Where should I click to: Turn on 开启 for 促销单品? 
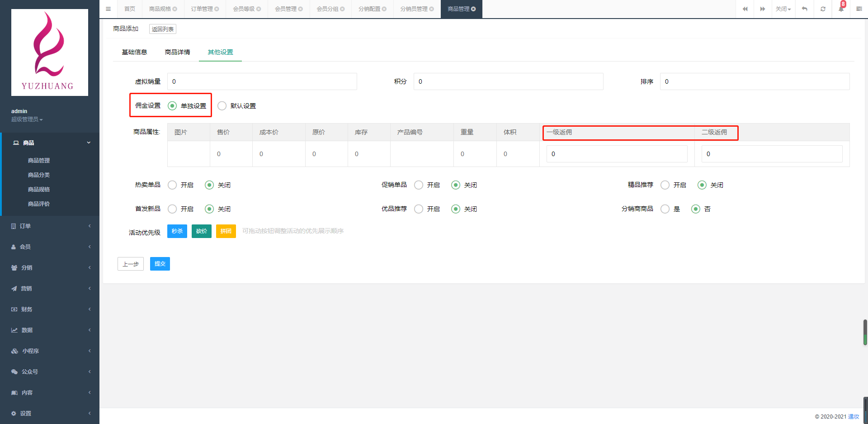[x=419, y=185]
